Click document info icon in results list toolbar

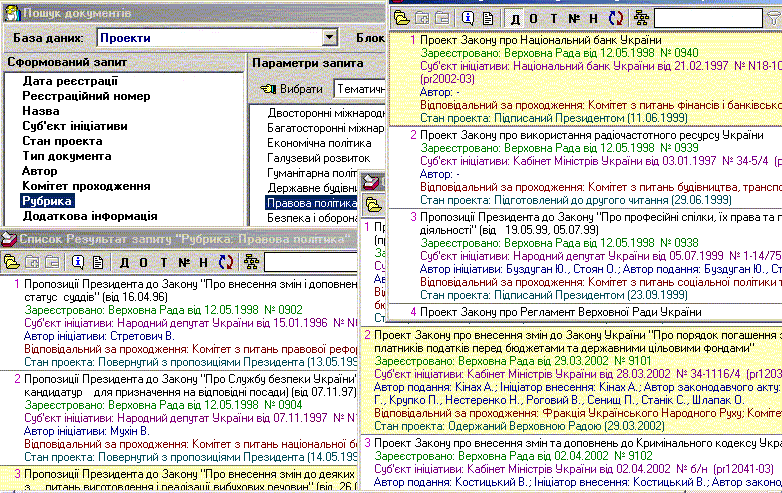coord(79,262)
